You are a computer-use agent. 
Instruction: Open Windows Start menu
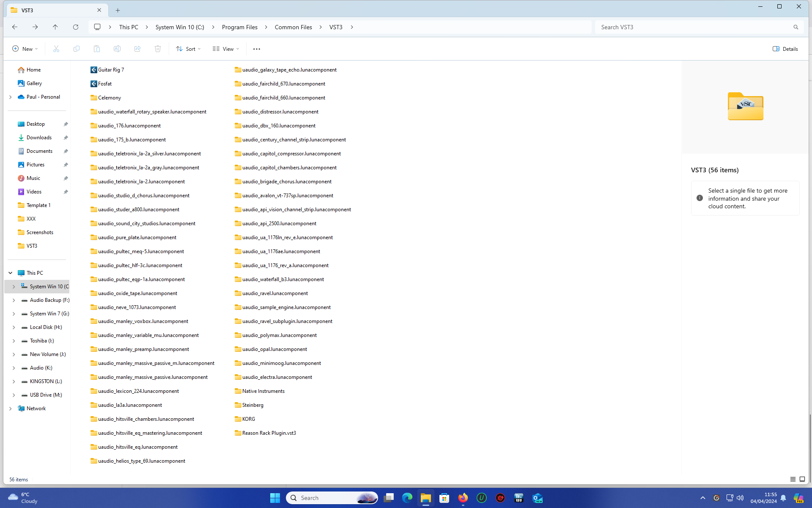pos(275,498)
